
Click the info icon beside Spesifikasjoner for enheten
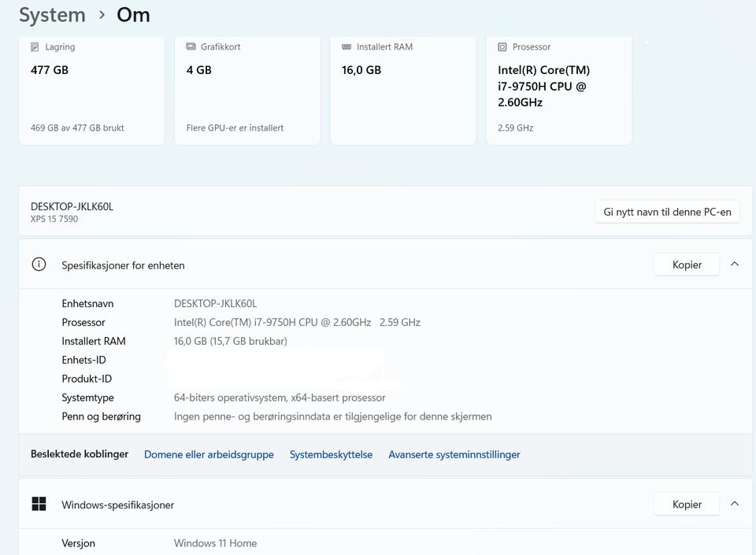pyautogui.click(x=39, y=265)
